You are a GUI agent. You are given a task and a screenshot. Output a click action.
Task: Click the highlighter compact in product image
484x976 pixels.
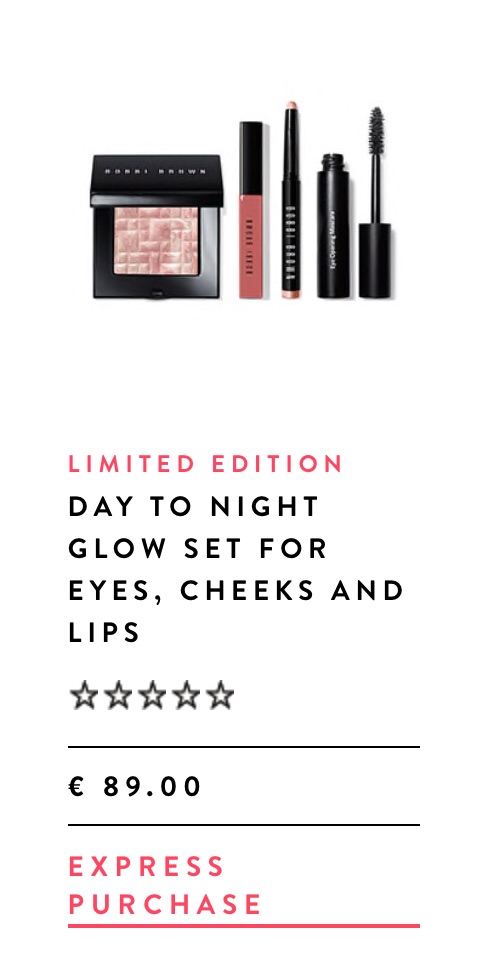(156, 227)
